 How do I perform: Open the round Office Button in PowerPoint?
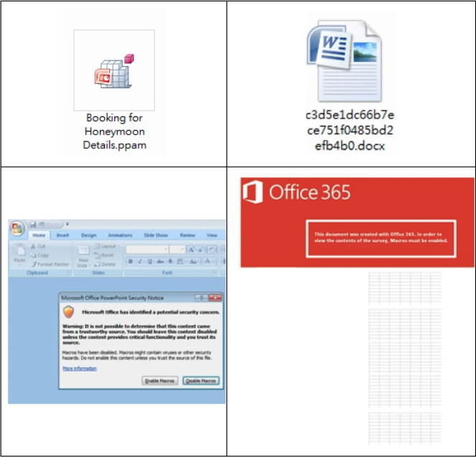17,228
